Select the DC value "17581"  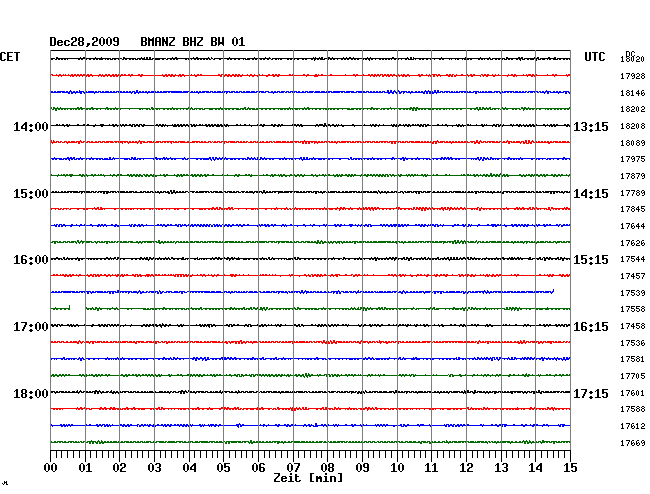pyautogui.click(x=633, y=359)
